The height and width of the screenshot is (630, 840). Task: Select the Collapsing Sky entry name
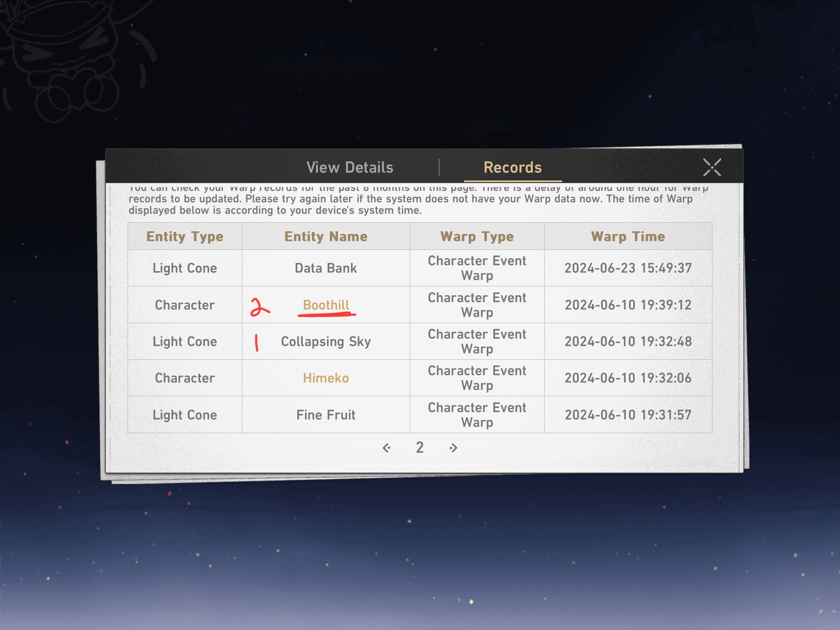326,342
